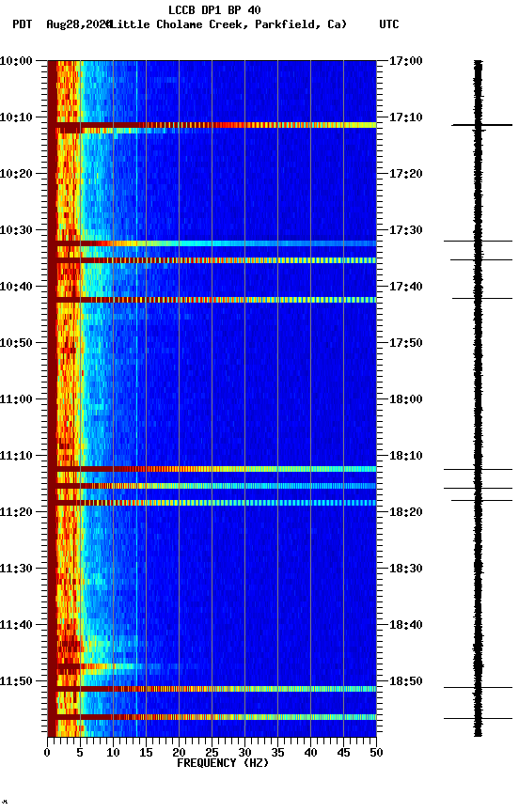Click the "17:20" UTC time label
The image size is (519, 812).
pos(405,174)
